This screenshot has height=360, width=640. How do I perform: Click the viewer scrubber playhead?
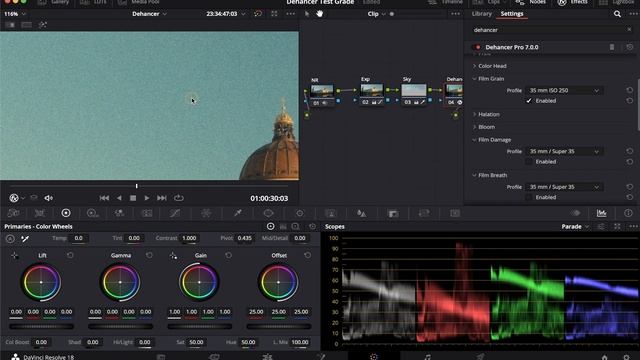click(x=136, y=186)
